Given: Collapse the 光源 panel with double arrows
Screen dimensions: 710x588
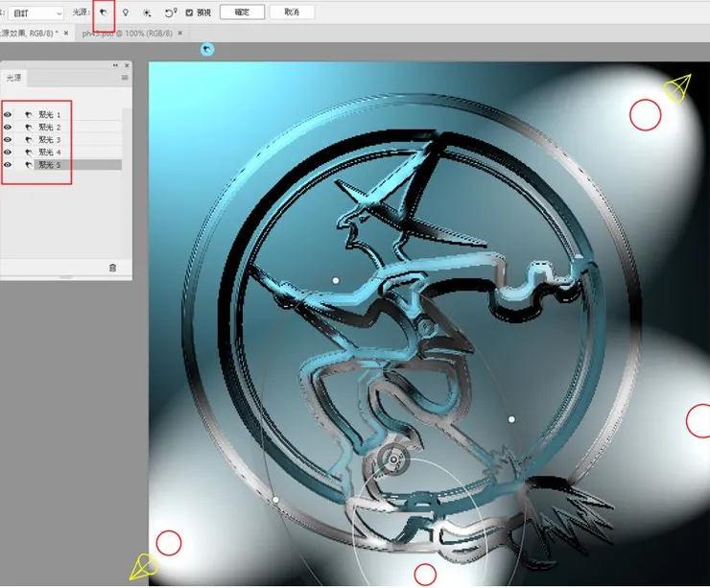Looking at the screenshot, I should pos(115,65).
